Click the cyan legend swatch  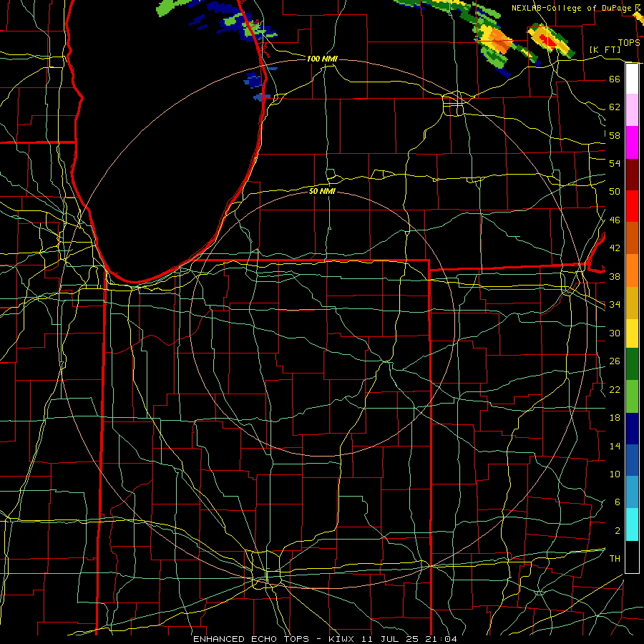[632, 525]
